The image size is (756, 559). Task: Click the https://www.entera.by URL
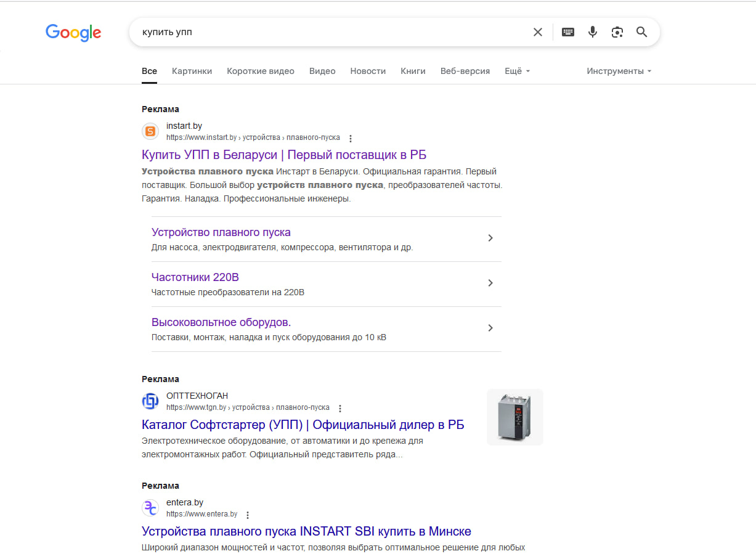coord(201,514)
